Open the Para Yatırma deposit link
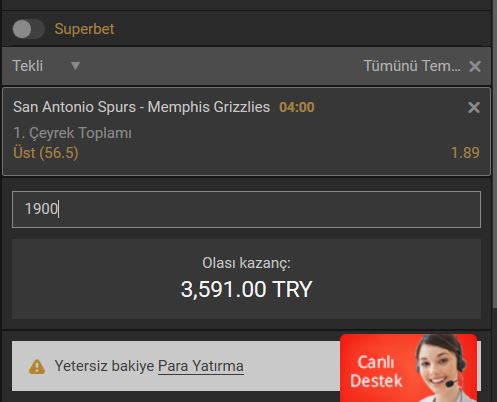The height and width of the screenshot is (402, 497). pyautogui.click(x=201, y=366)
